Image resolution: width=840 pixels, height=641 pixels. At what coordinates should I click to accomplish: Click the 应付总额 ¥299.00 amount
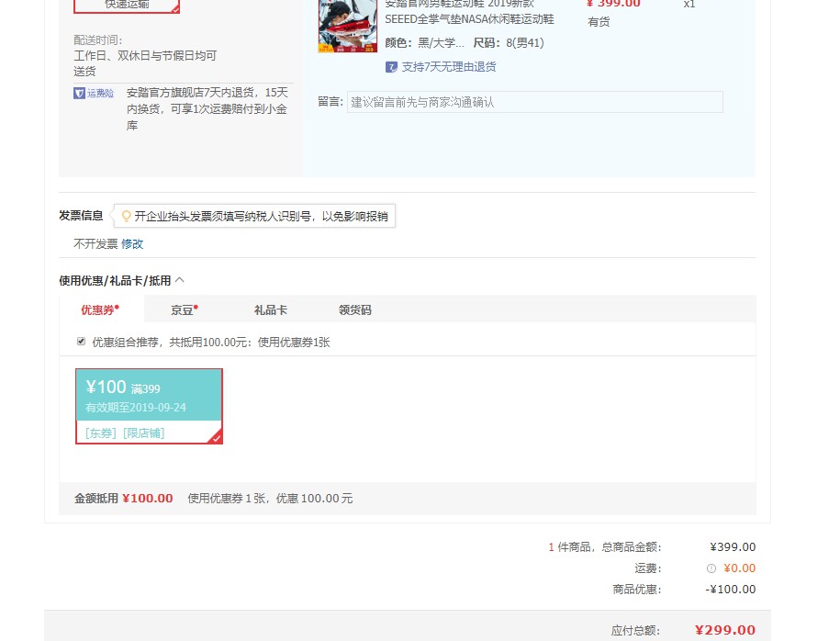point(725,630)
